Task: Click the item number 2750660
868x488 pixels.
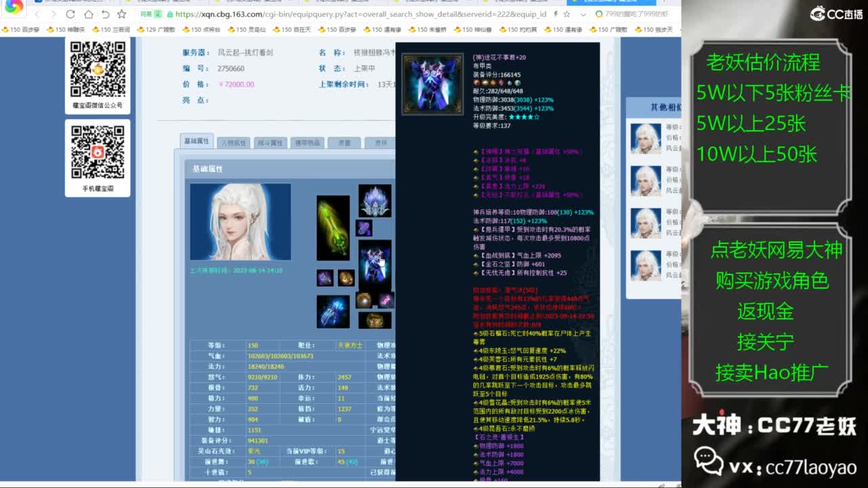Action: (231, 68)
